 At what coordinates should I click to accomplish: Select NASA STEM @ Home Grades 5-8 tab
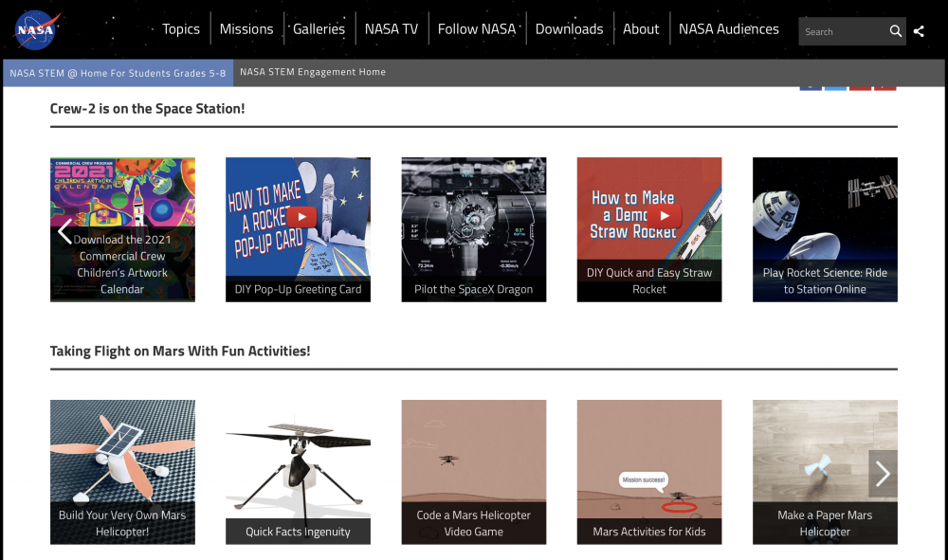click(118, 73)
